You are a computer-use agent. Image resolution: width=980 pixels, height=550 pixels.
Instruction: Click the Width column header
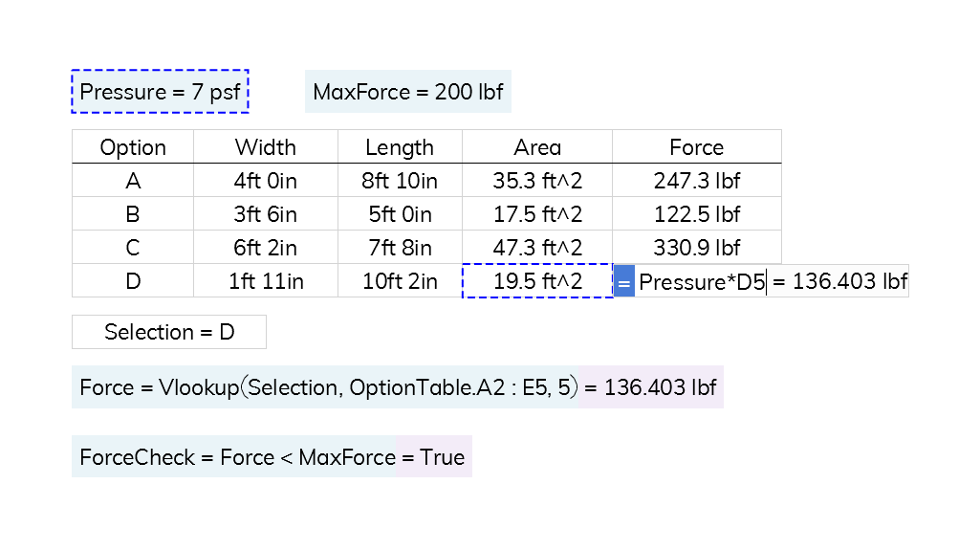[266, 147]
